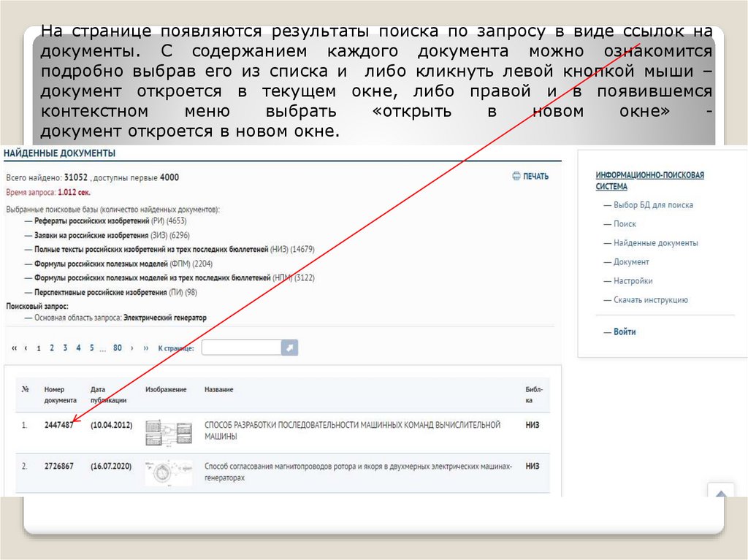The width and height of the screenshot is (748, 560).
Task: Click Формулы полезных моделей из трех бюллетеней (НПМ)
Action: pos(174,278)
